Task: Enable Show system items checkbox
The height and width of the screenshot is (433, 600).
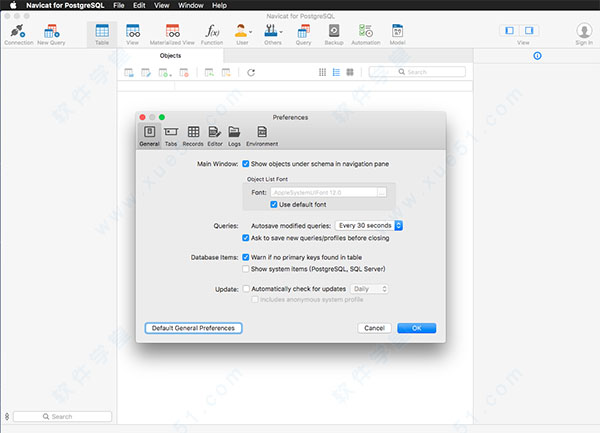Action: (246, 269)
